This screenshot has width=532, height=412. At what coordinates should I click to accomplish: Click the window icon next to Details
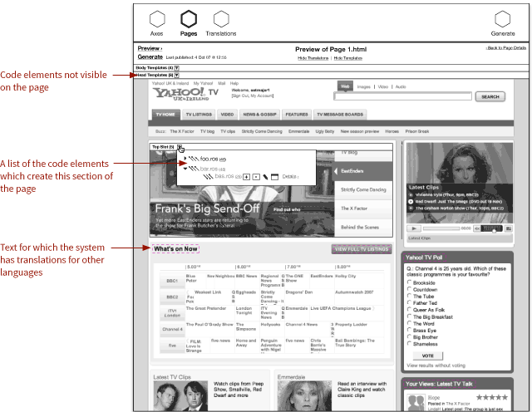pyautogui.click(x=275, y=177)
